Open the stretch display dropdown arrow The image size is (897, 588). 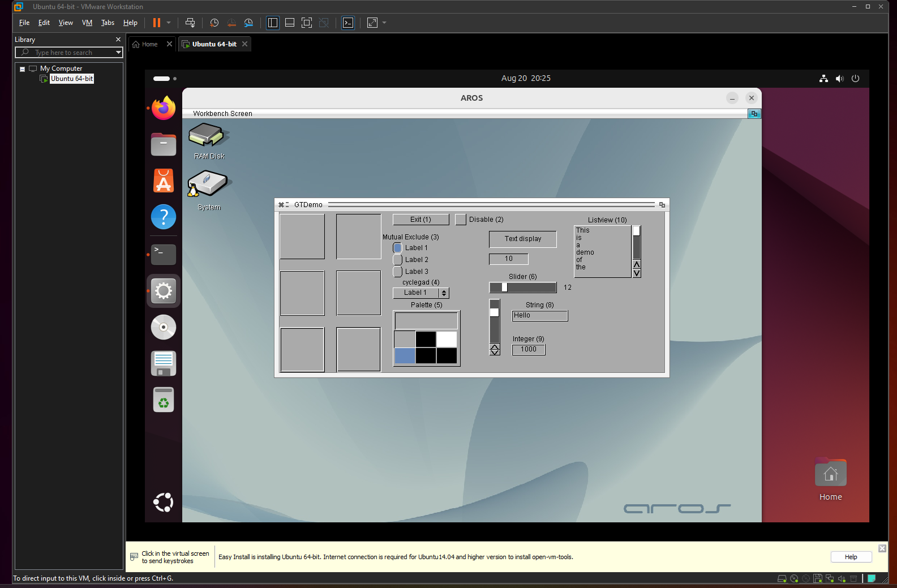[384, 23]
